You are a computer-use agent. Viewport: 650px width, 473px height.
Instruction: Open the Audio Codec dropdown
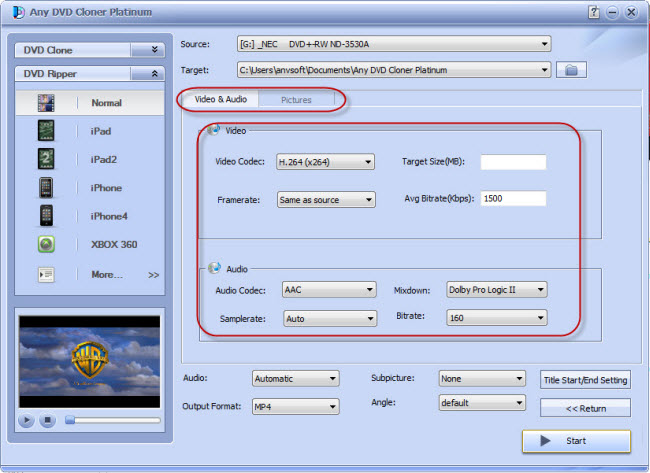329,290
